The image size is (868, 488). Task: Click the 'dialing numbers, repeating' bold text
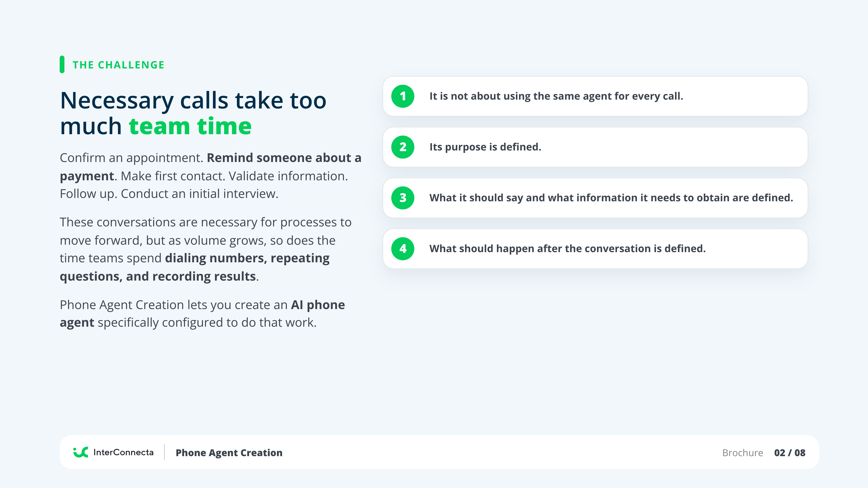247,258
